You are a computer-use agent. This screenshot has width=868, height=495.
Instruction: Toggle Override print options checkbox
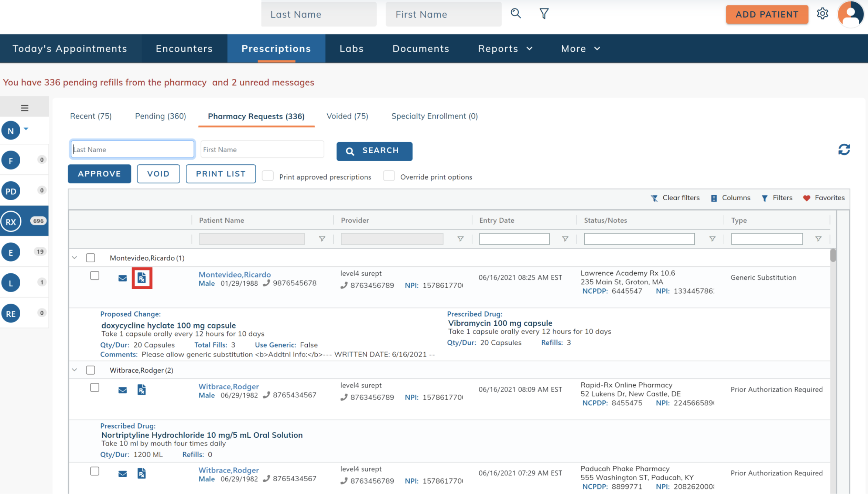389,176
